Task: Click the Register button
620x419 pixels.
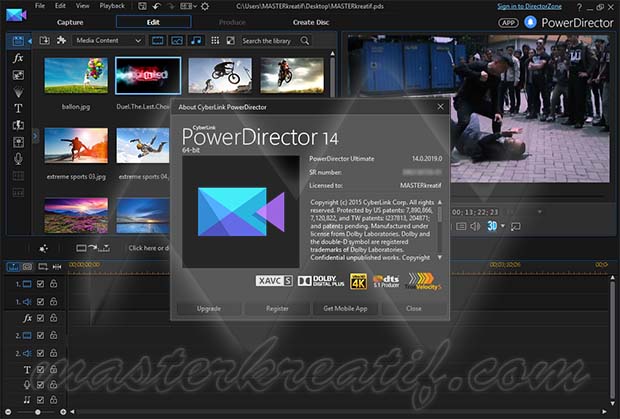Action: point(277,309)
